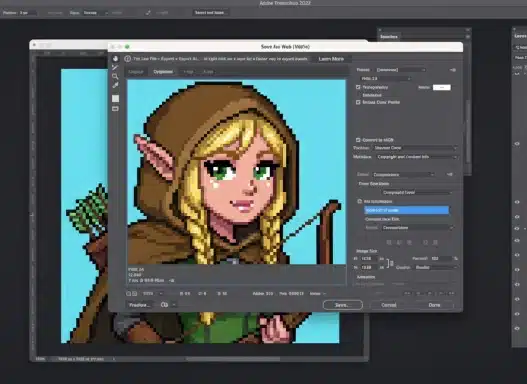Click the trash icon under the color table
Screen dimensions: 527x384
coord(435,242)
